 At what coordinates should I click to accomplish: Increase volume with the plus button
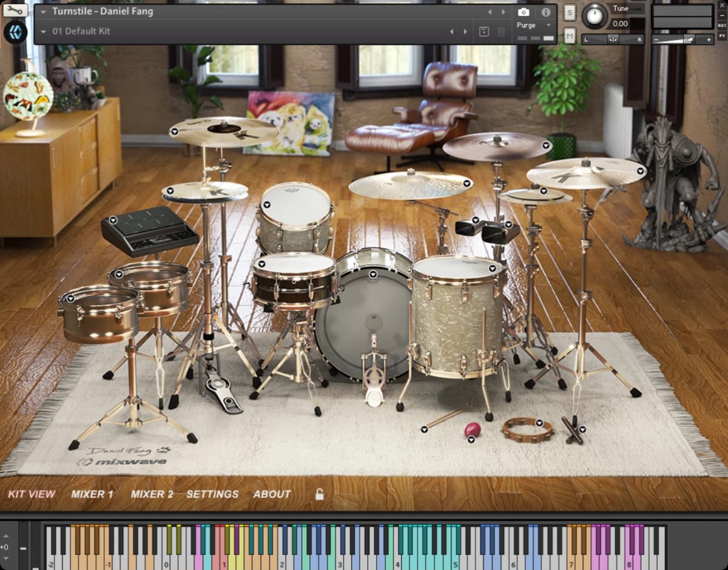pos(709,39)
